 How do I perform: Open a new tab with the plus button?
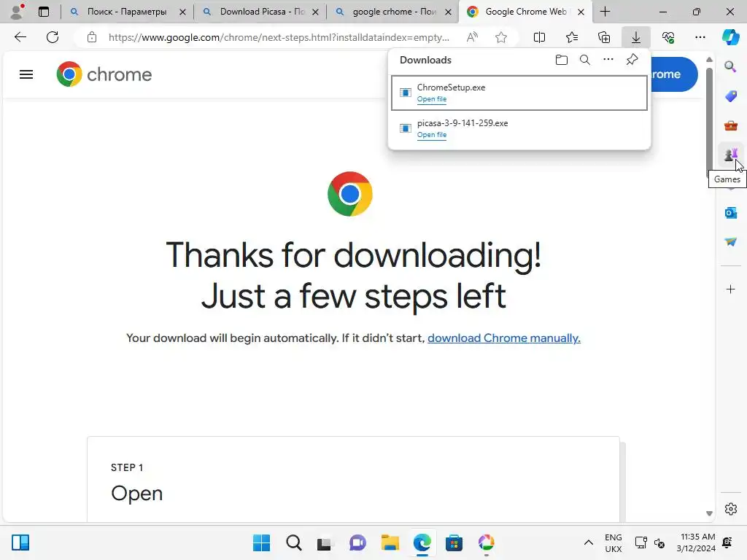point(605,12)
